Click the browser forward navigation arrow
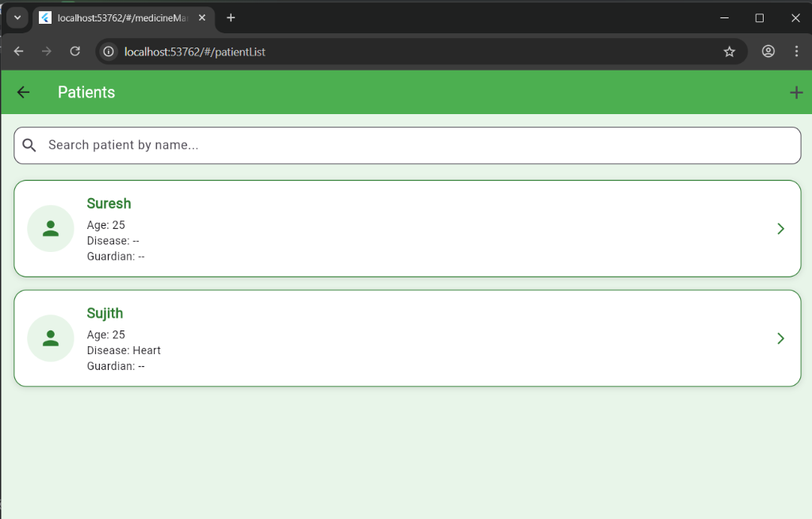This screenshot has width=812, height=519. coord(47,52)
